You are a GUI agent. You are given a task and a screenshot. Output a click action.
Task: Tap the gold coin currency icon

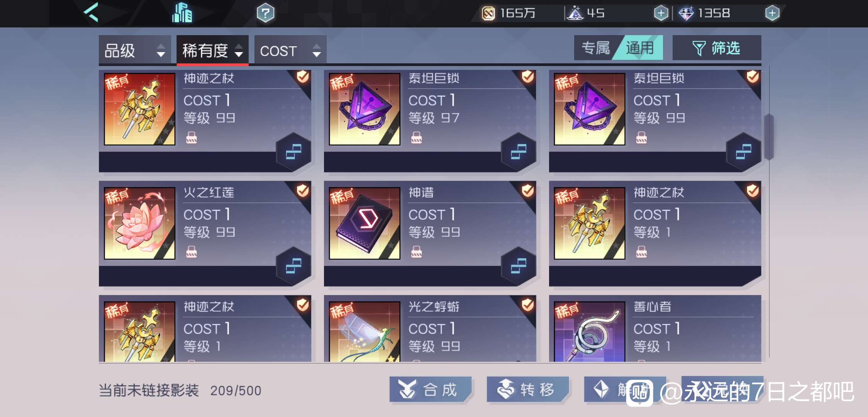[x=488, y=14]
